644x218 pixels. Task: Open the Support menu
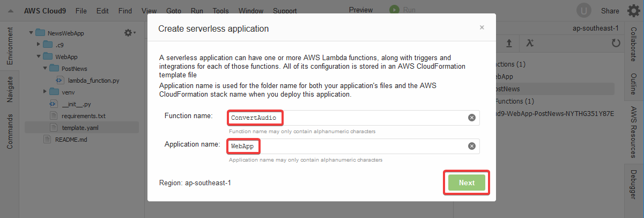(x=285, y=11)
